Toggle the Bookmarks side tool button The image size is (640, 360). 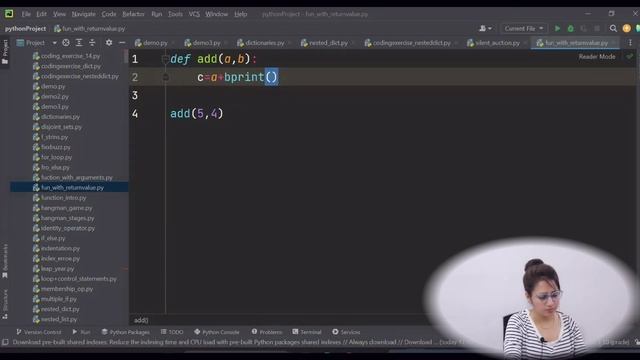(x=5, y=261)
